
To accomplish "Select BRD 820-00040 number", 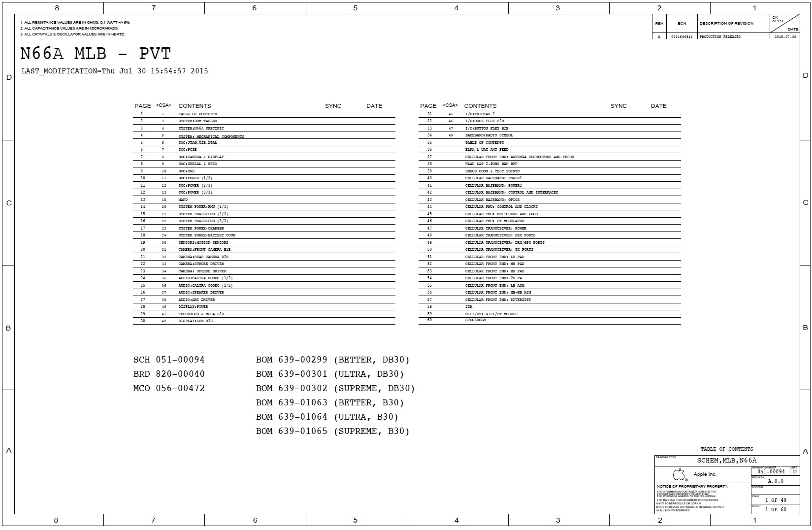I will pos(169,374).
